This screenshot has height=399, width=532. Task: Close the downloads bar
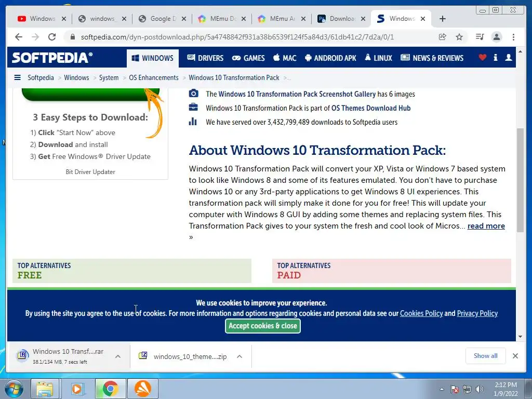click(x=515, y=356)
